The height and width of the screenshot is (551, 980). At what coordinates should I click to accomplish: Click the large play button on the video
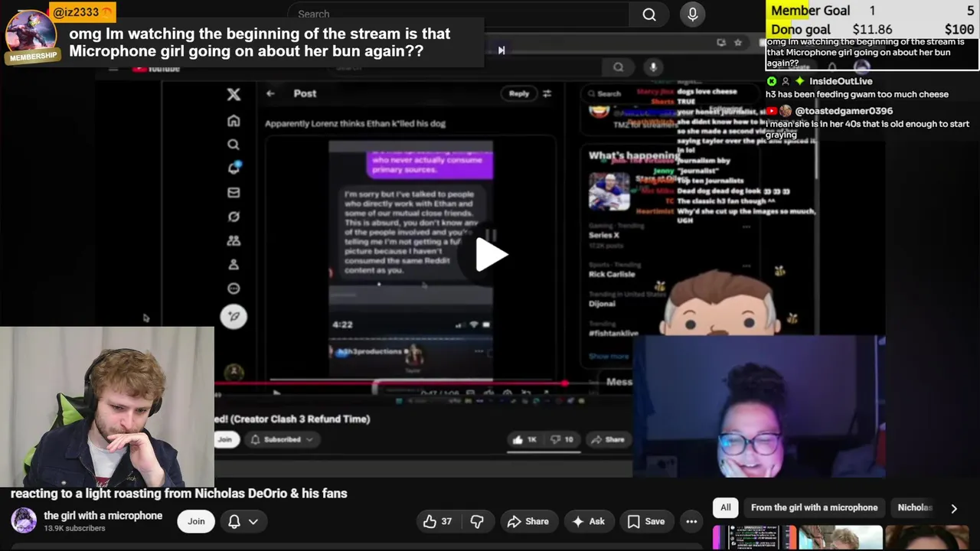point(490,255)
